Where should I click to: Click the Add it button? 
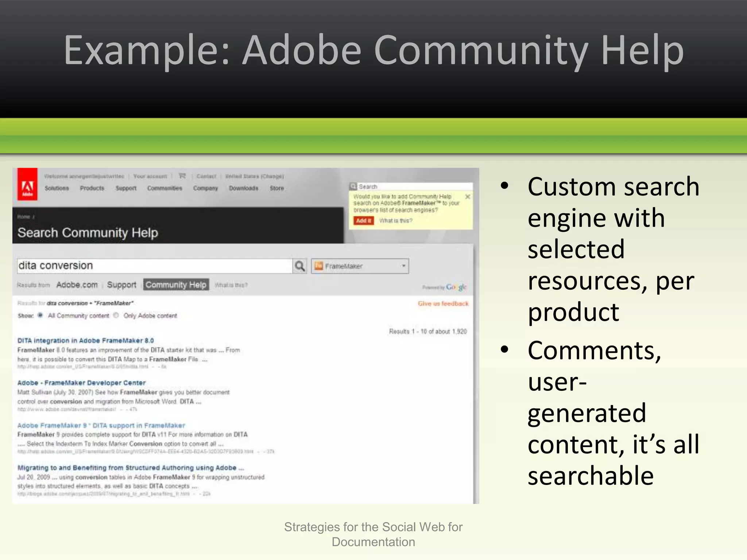(364, 221)
